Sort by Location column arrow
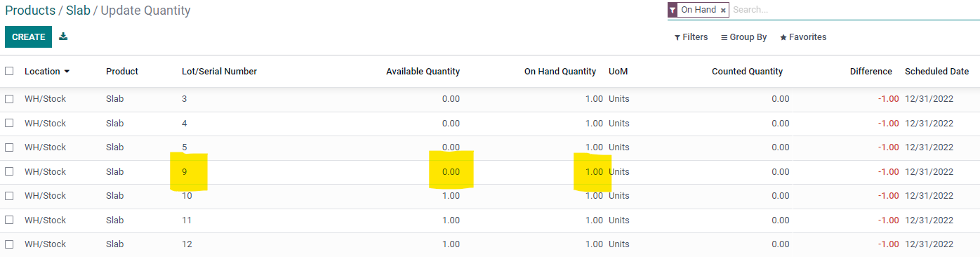 (67, 72)
